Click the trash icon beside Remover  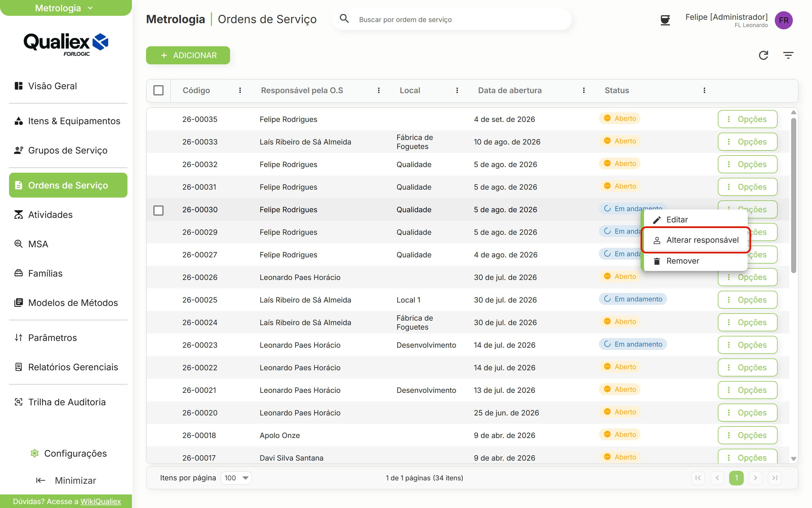tap(657, 261)
